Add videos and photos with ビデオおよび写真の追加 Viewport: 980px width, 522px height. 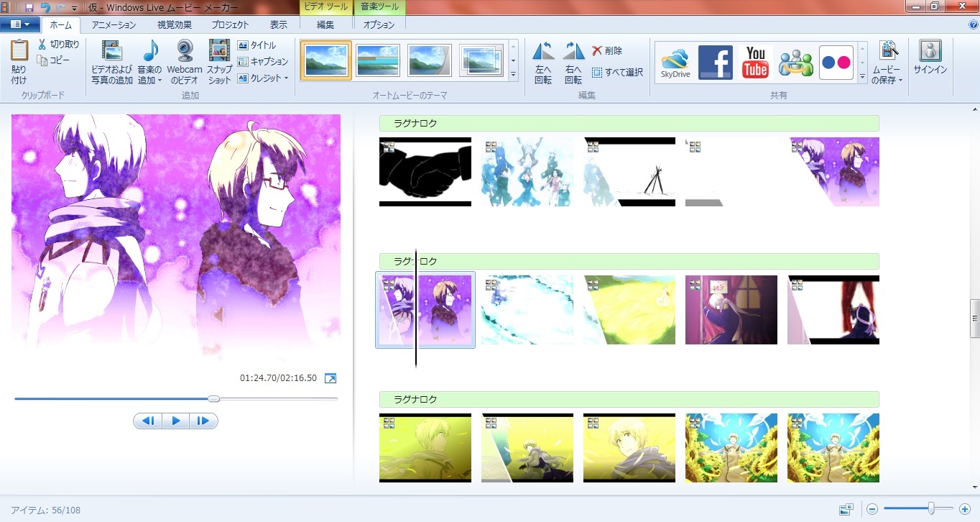click(112, 63)
